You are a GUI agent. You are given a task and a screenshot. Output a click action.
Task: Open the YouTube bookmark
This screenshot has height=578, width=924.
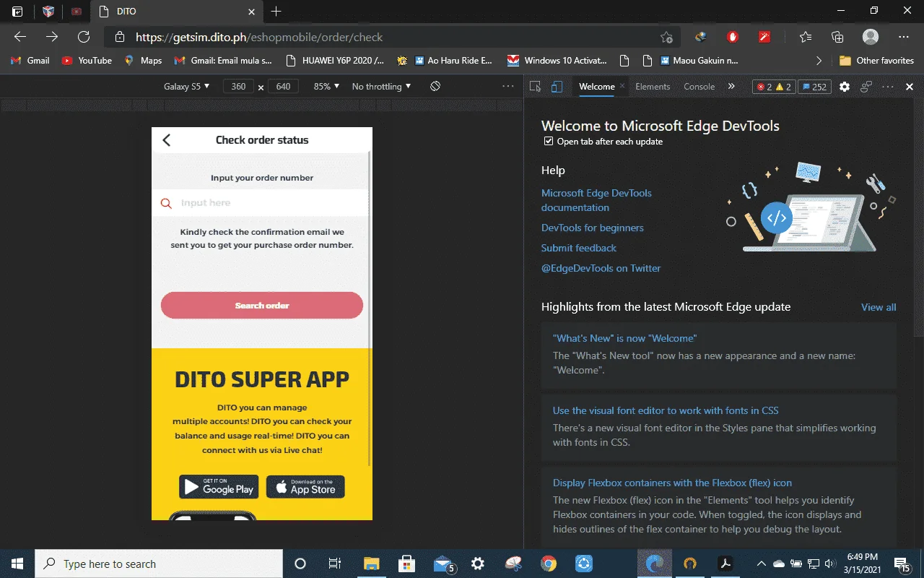[87, 61]
